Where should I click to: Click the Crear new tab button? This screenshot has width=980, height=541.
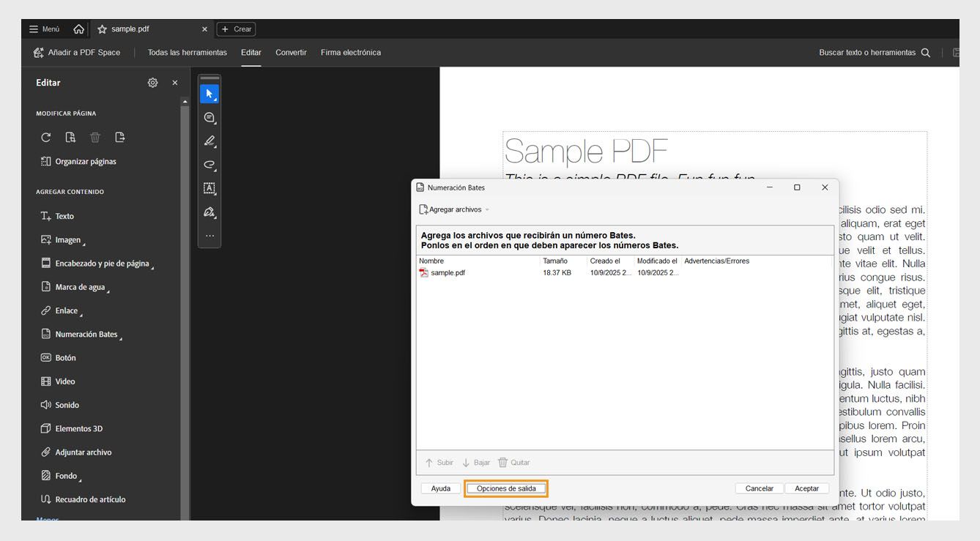[236, 29]
